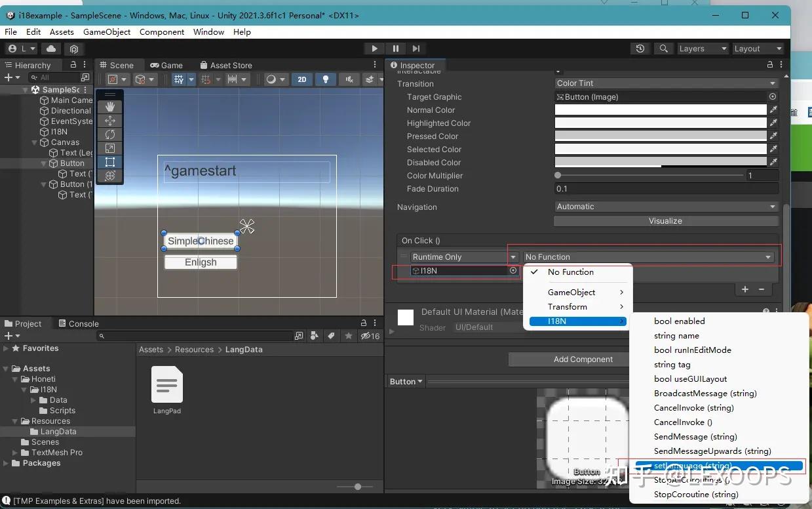Open the Transition Color Tint dropdown
This screenshot has height=509, width=812.
click(x=666, y=83)
